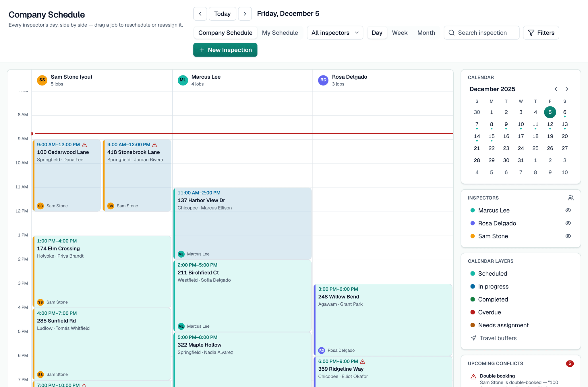Click Rosa Delgado purple color dot

[x=473, y=223]
